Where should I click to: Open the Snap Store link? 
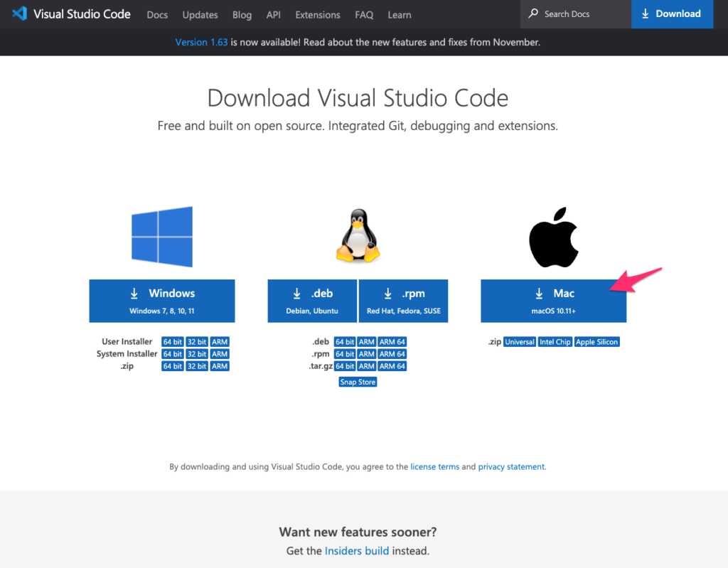tap(358, 382)
